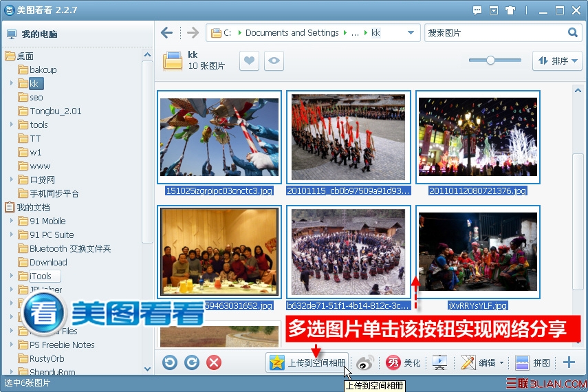This screenshot has width=588, height=392.
Task: Expand the tools folder node
Action: (x=11, y=124)
